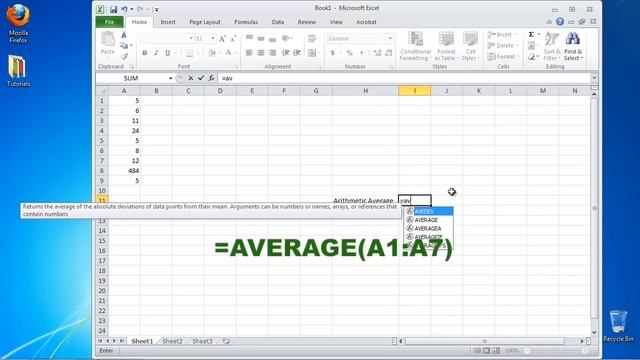Open the File tab
Image resolution: width=640 pixels, height=360 pixels.
pos(109,22)
